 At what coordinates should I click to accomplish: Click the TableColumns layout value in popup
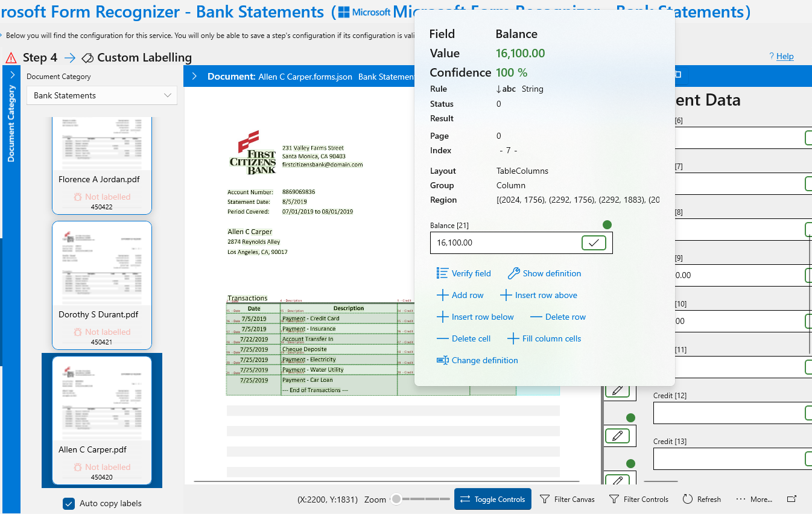click(522, 171)
